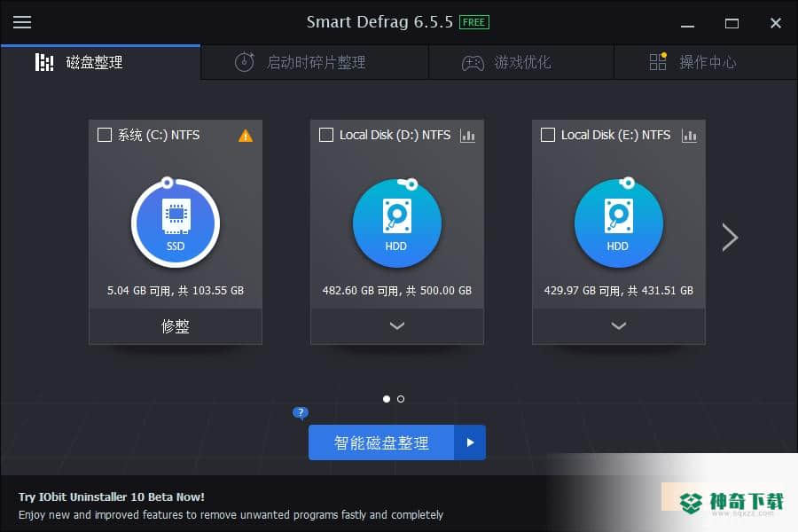Click the 修整 button on C: drive
This screenshot has height=532, width=798.
click(x=176, y=325)
